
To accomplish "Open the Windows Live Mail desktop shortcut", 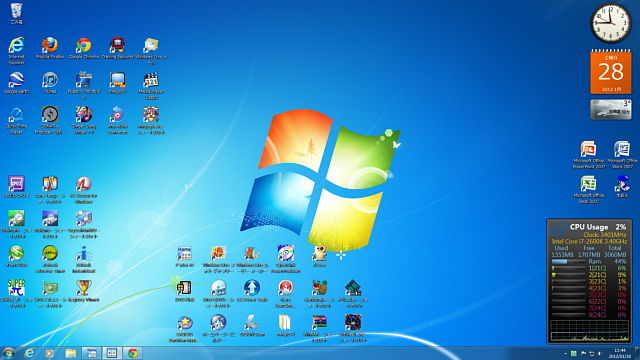I will point(151,51).
